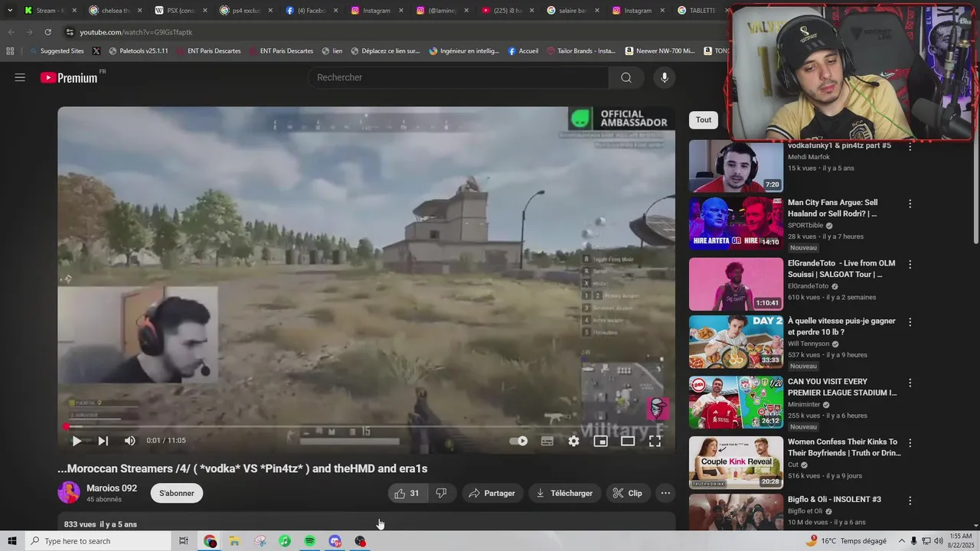This screenshot has width=980, height=551.
Task: Open Bigflo & Oli - INSOLENT #3 title
Action: (835, 500)
